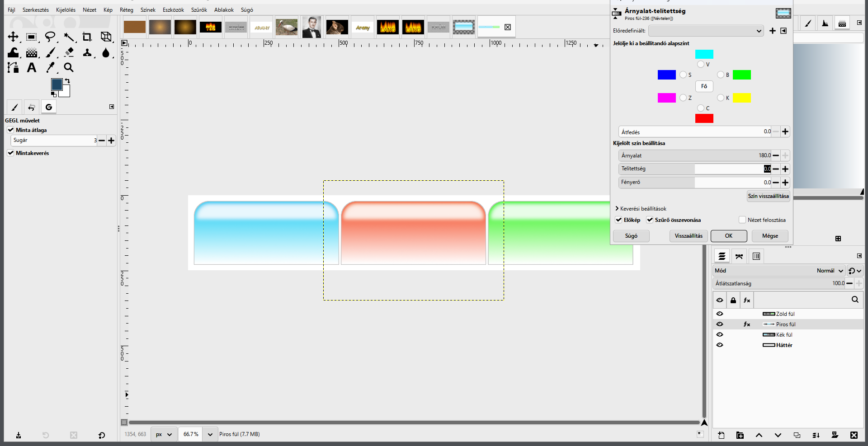Viewport: 868px width, 446px height.
Task: Disable the Előkép preview checkbox
Action: click(619, 220)
